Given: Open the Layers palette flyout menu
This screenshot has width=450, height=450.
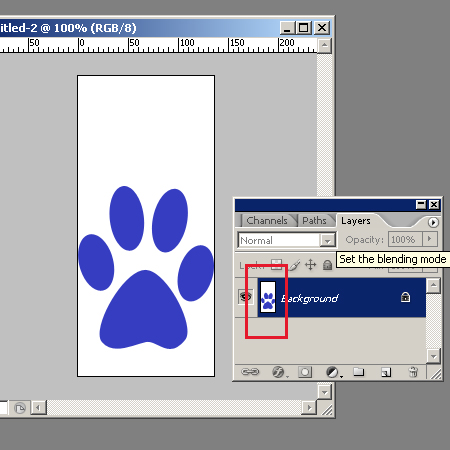Looking at the screenshot, I should [x=433, y=222].
